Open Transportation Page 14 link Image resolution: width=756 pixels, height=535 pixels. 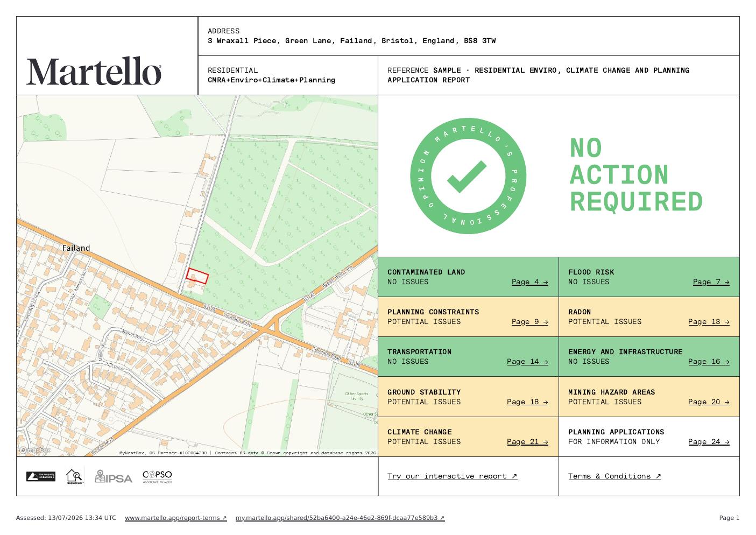527,362
